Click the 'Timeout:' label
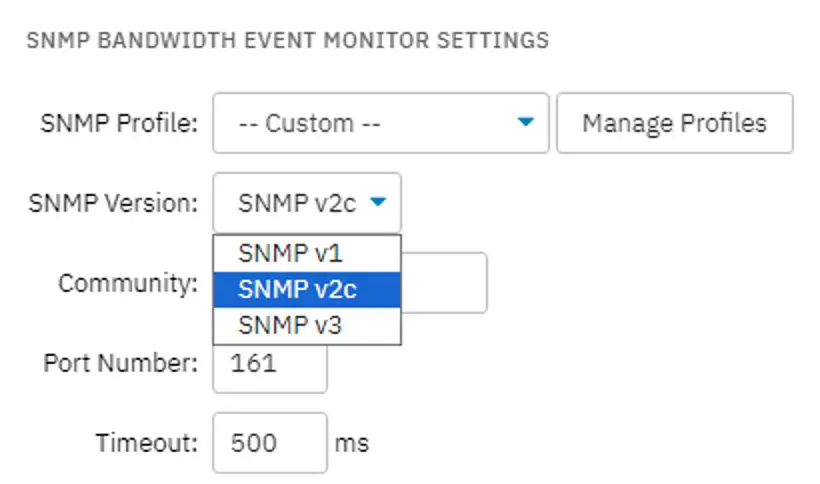Image resolution: width=820 pixels, height=484 pixels. coord(147,443)
